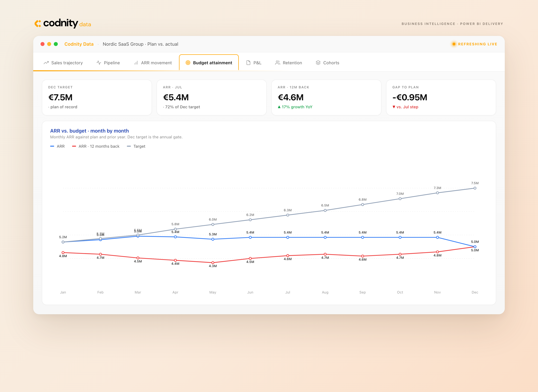This screenshot has height=392, width=538.
Task: Click the '72% of Dec target' text
Action: (182, 107)
